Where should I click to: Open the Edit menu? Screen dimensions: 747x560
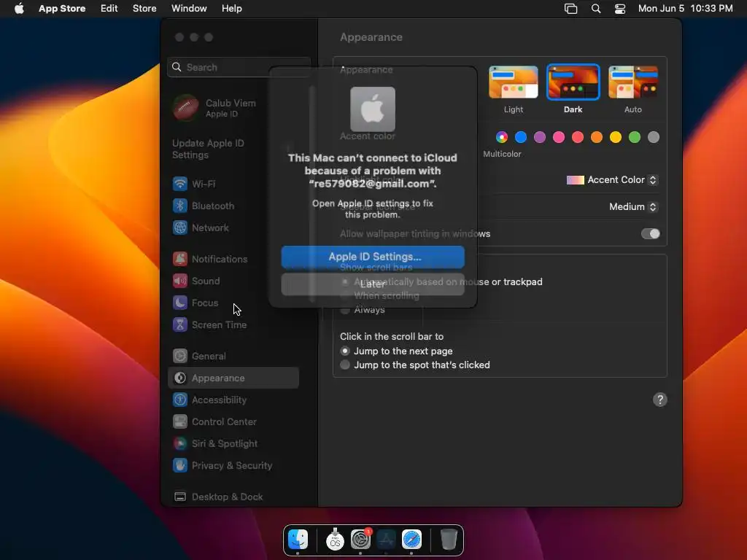click(x=109, y=9)
